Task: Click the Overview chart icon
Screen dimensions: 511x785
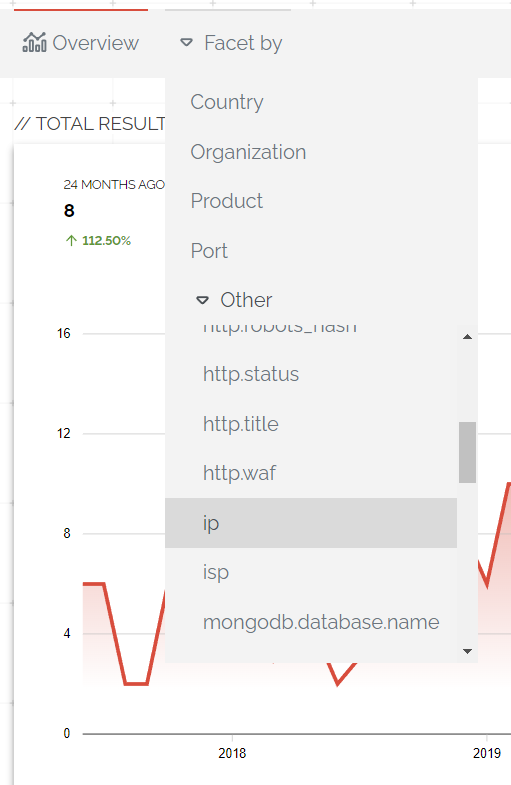Action: [34, 43]
